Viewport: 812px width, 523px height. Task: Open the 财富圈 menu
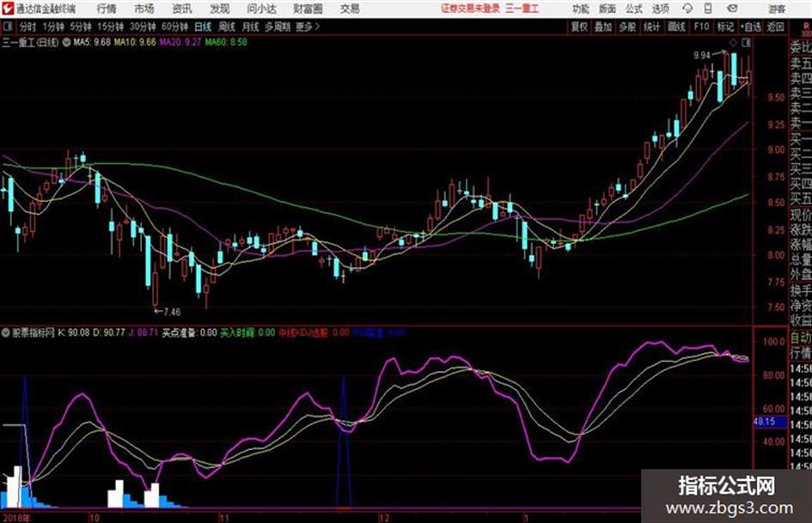tap(308, 9)
